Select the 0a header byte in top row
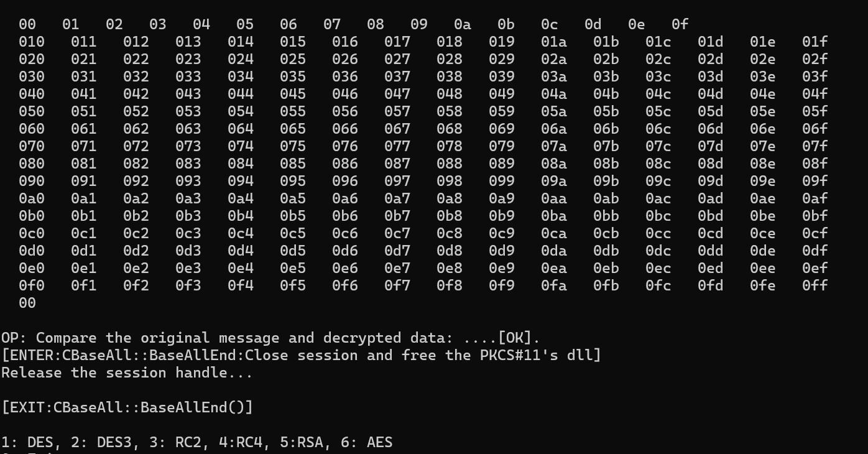The image size is (868, 454). [462, 24]
